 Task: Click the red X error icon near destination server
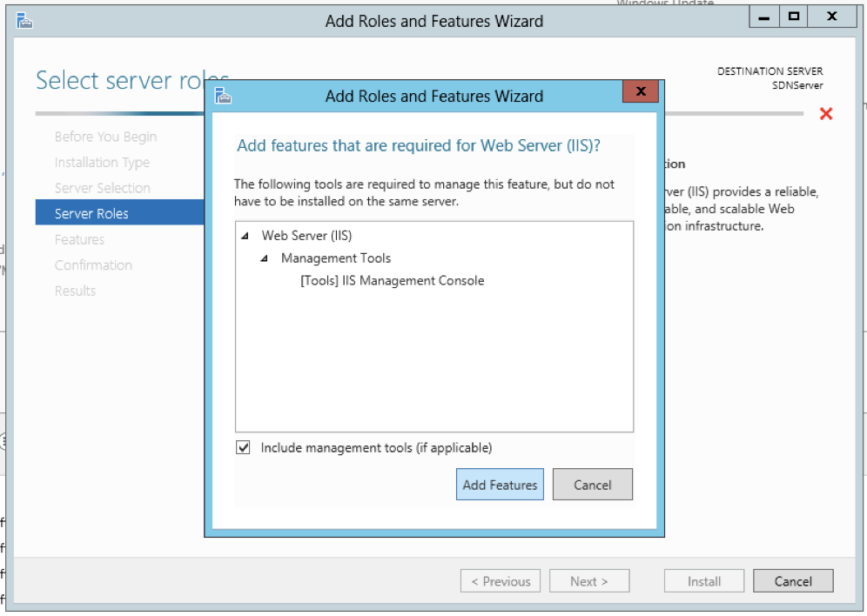pos(826,114)
